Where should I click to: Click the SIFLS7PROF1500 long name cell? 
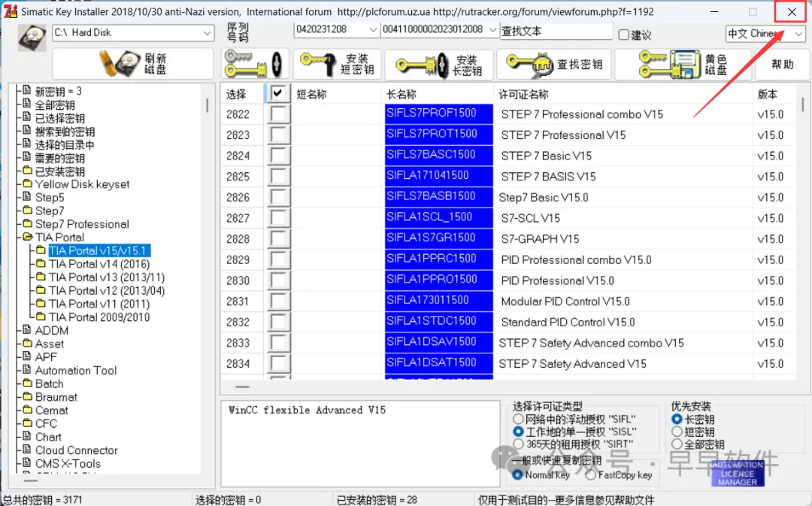click(438, 114)
